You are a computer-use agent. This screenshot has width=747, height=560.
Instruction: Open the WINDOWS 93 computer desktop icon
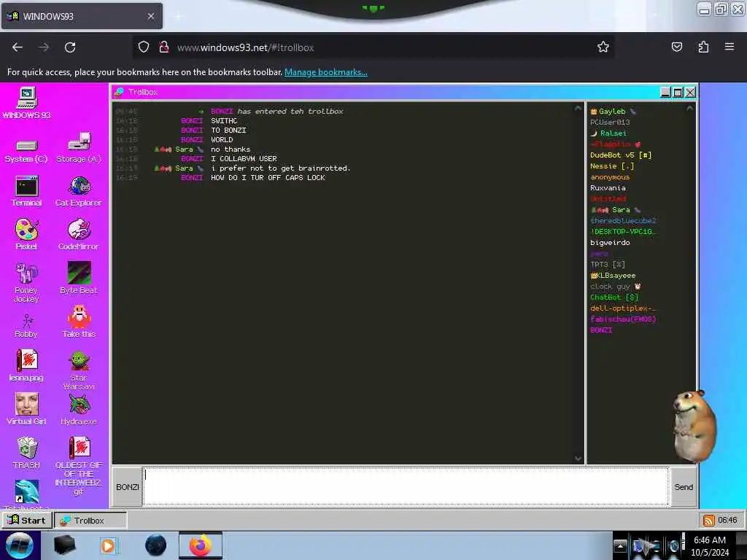point(27,102)
